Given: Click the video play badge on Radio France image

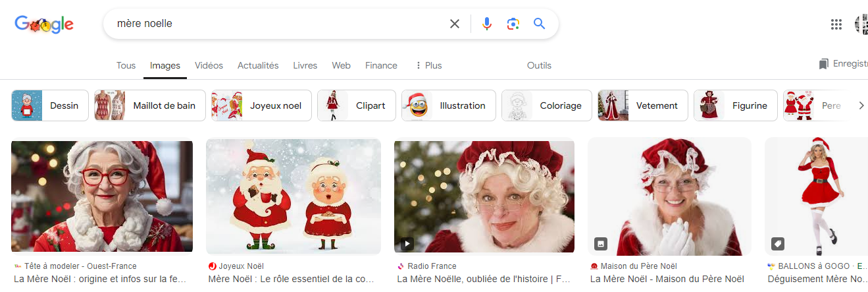Looking at the screenshot, I should tap(407, 244).
